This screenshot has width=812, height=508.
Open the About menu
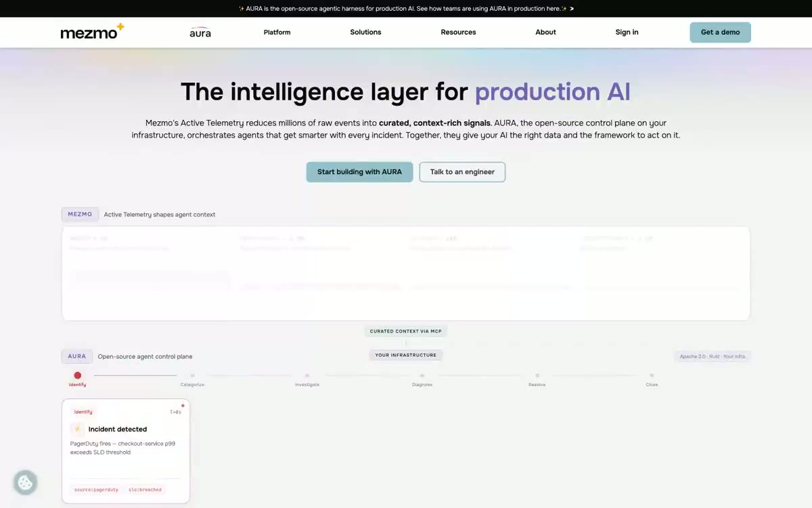(x=545, y=33)
